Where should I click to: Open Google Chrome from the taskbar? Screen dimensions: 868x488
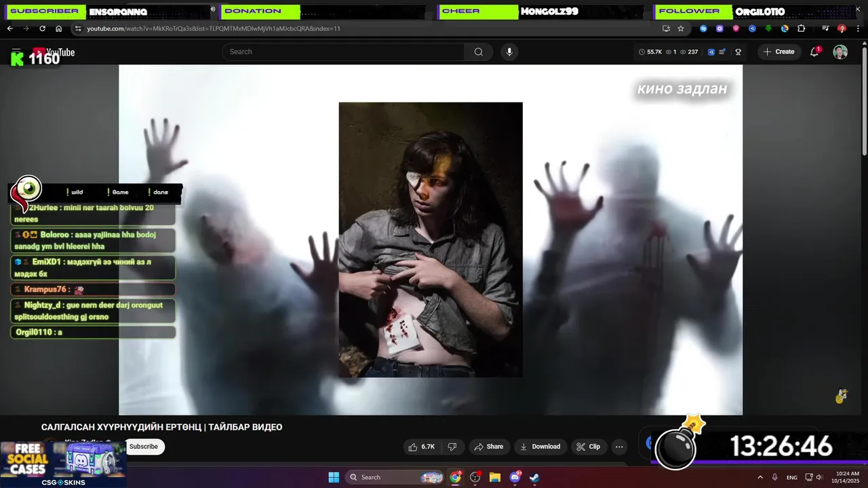click(456, 477)
